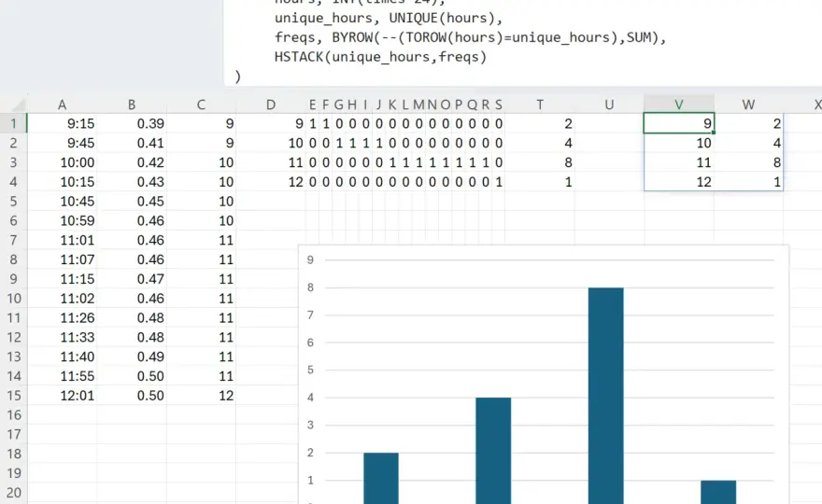Click cell C7 next to 11:01
Screen dimensions: 822x504
(x=201, y=240)
